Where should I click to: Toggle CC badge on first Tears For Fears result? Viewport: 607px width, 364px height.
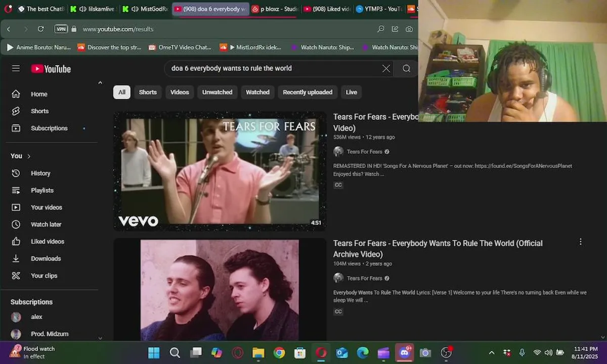coord(338,185)
